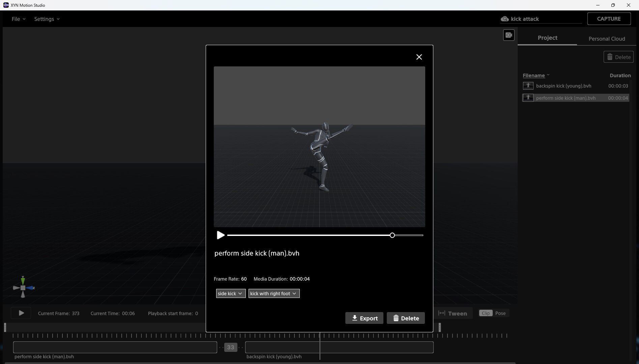Open the Settings menu
The width and height of the screenshot is (639, 364).
pyautogui.click(x=47, y=19)
